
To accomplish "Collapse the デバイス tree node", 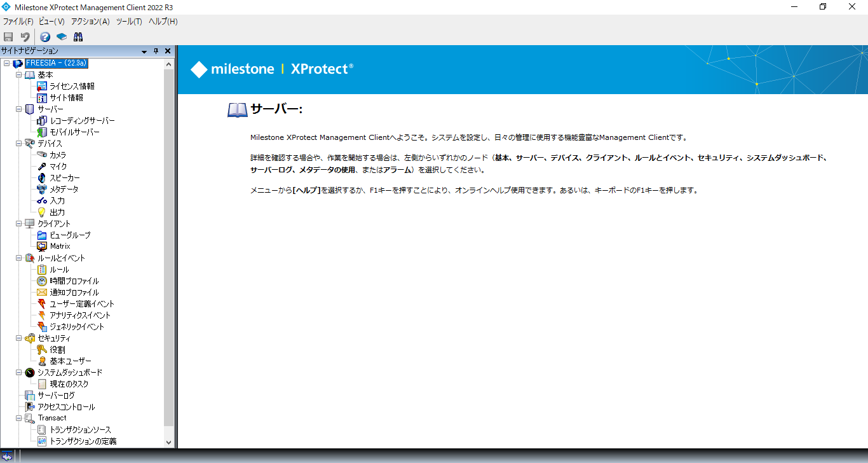I will [x=19, y=144].
